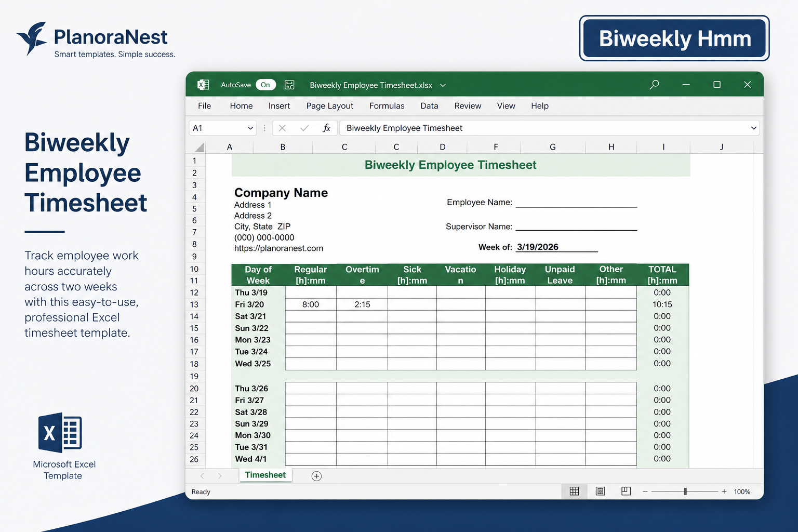The image size is (798, 532).
Task: Select the View tab
Action: pos(506,106)
